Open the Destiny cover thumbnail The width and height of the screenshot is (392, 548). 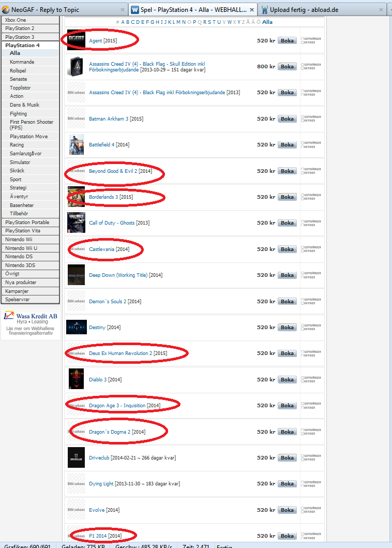tap(76, 327)
